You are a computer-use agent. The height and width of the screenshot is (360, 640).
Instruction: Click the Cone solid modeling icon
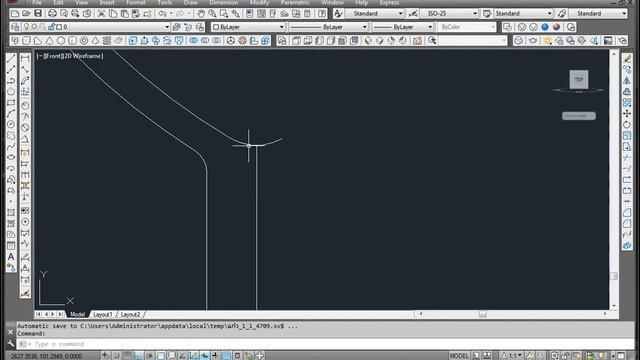tap(49, 40)
